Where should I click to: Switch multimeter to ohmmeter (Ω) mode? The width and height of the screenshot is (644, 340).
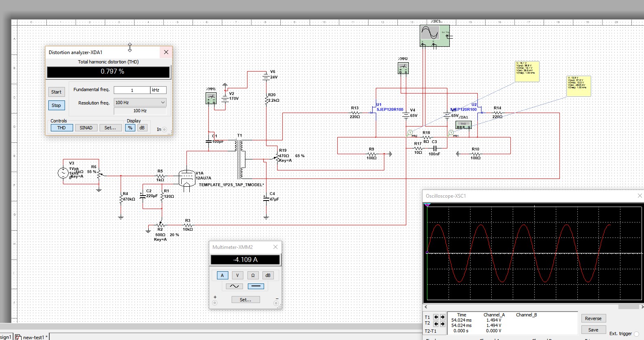253,275
